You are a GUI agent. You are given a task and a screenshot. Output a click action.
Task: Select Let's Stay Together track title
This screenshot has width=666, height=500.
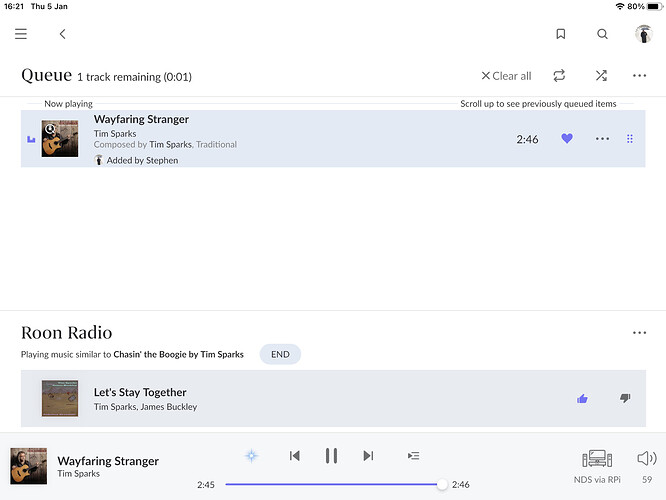pos(140,392)
